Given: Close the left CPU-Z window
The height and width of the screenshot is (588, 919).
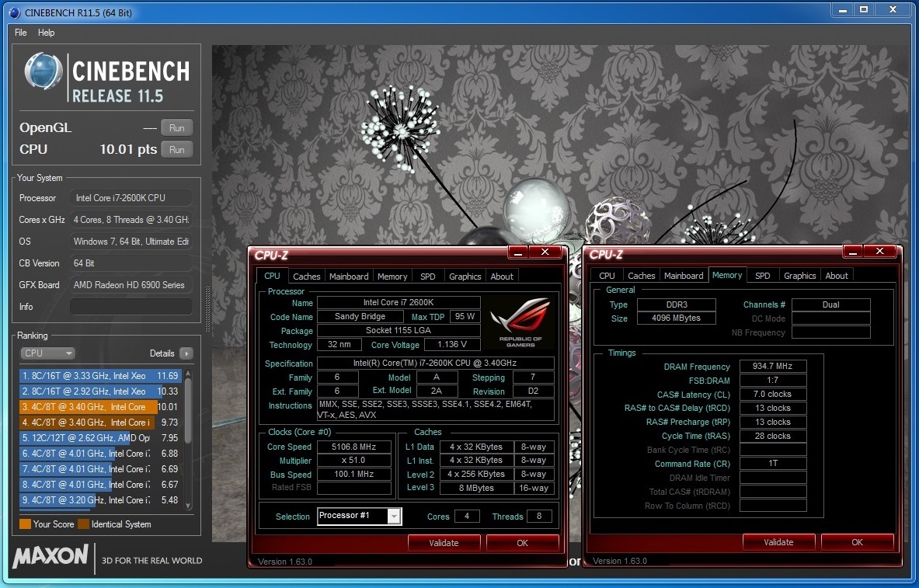Looking at the screenshot, I should pyautogui.click(x=545, y=252).
